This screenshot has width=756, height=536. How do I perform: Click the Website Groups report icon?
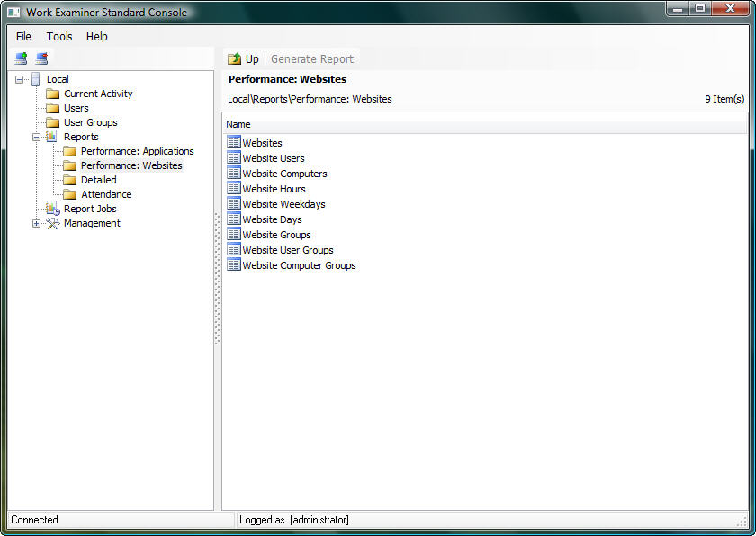234,234
